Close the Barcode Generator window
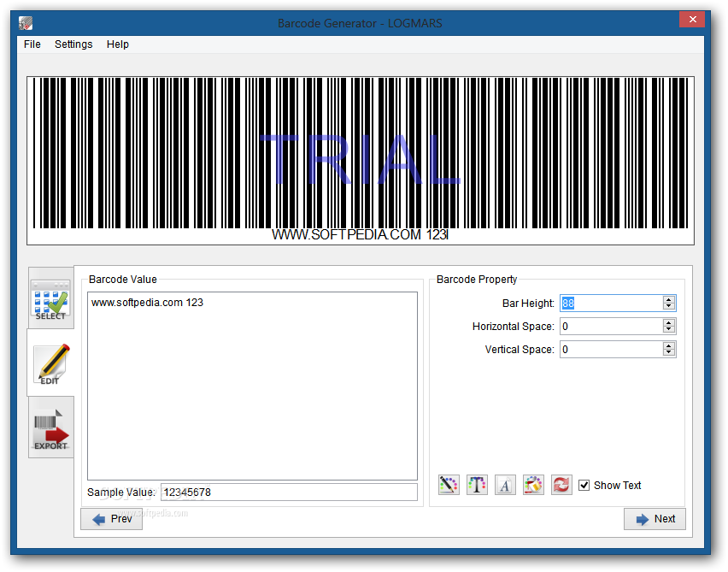The image size is (728, 572). coord(692,19)
